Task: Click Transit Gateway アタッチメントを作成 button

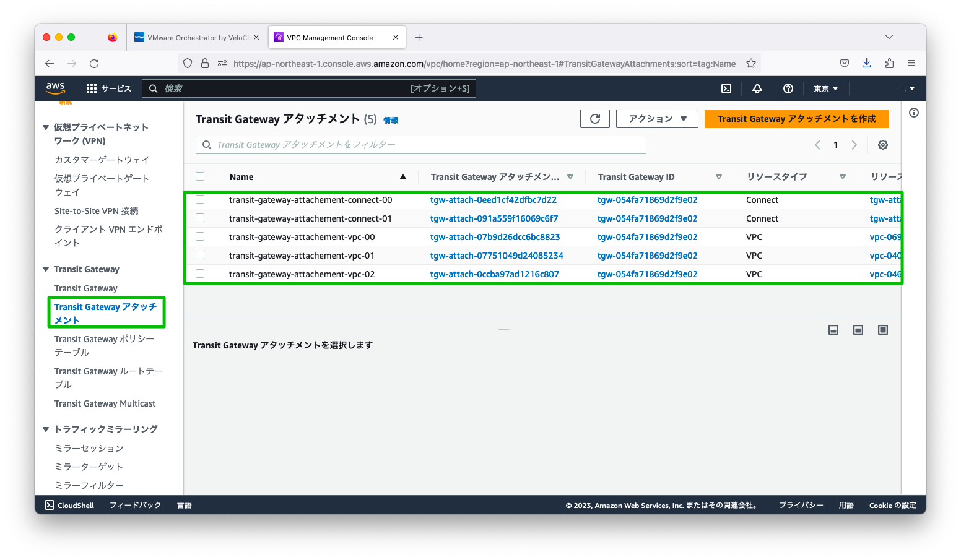Action: (x=797, y=119)
